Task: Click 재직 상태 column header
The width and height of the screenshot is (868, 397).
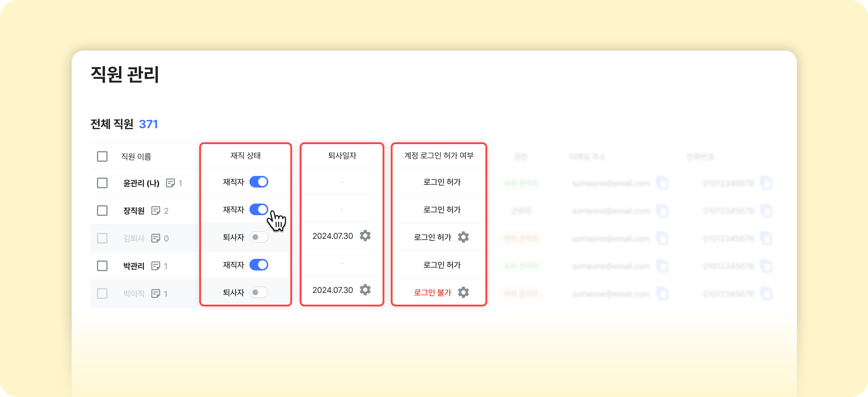Action: (245, 156)
